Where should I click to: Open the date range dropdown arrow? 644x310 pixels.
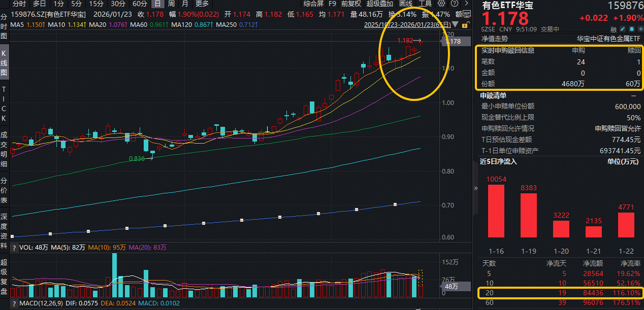coord(455,24)
